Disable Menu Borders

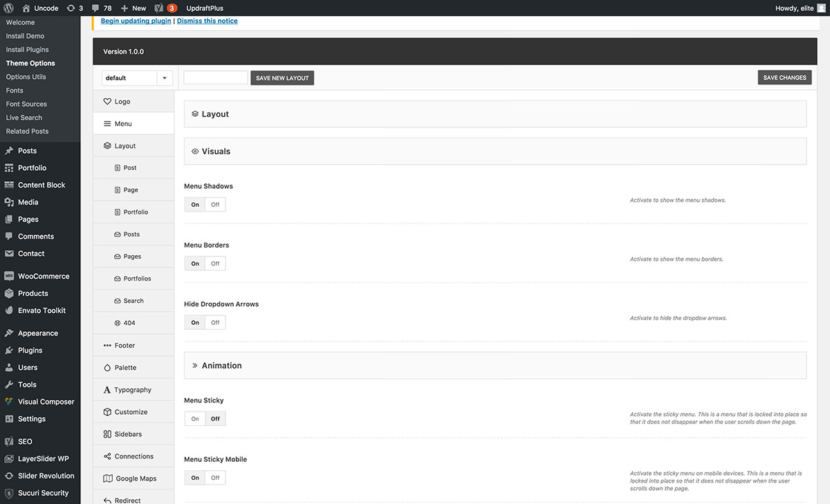tap(215, 263)
